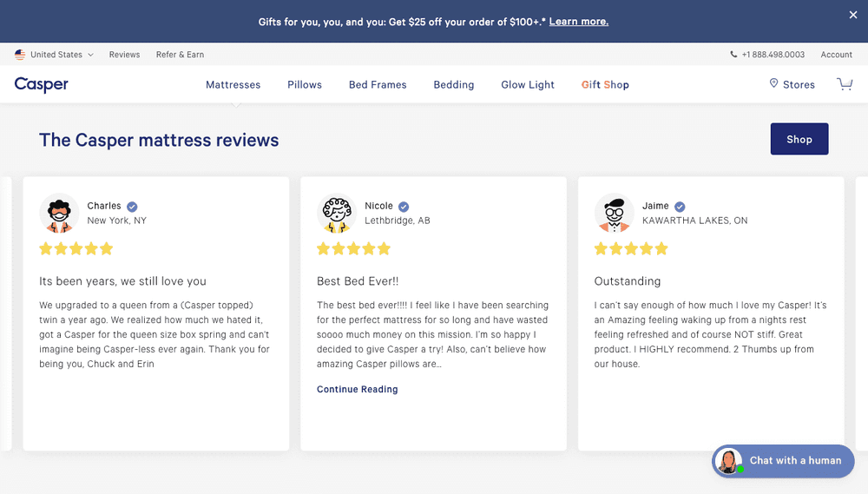
Task: Click Jaime's avatar image
Action: (x=615, y=213)
